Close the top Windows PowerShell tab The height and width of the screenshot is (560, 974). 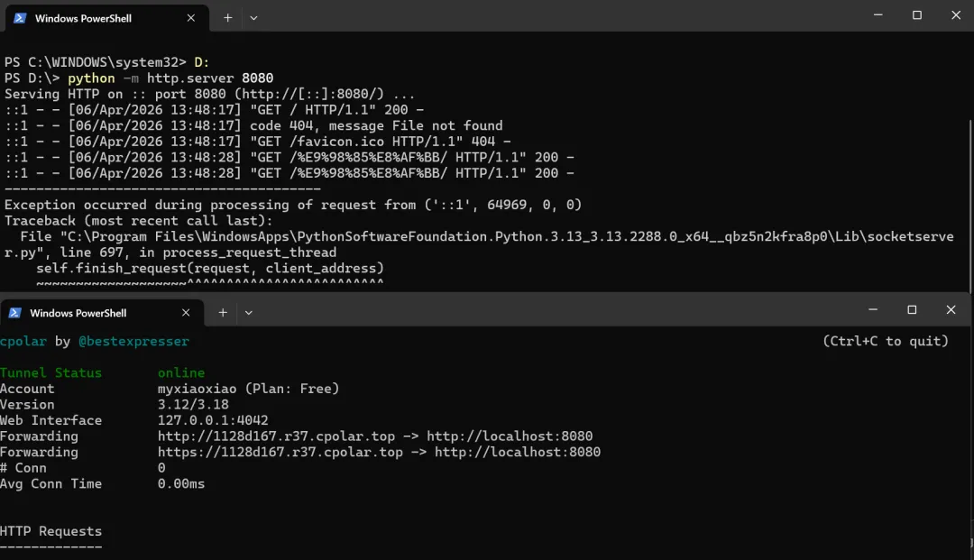pos(190,18)
